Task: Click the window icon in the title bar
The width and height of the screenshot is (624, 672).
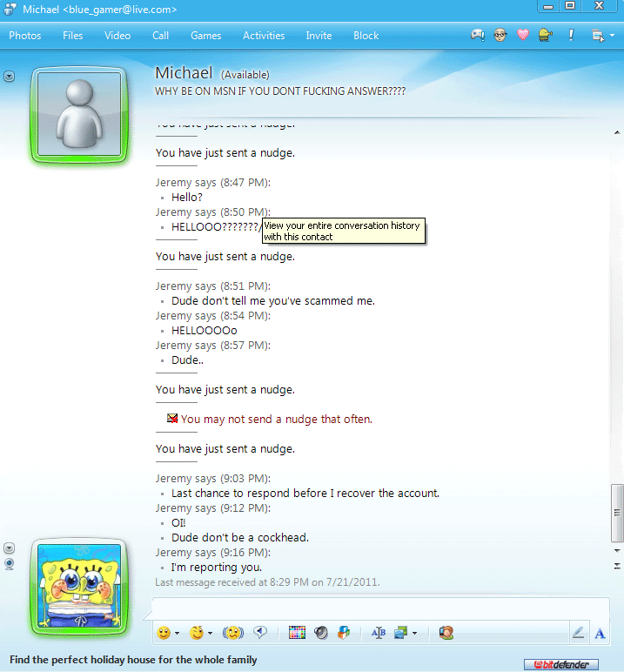Action: pos(10,9)
